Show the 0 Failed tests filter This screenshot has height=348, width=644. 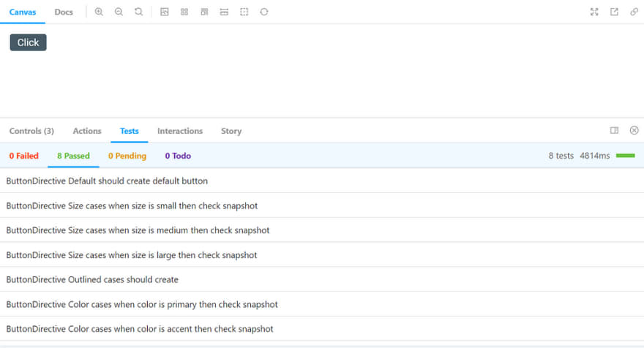(x=24, y=156)
